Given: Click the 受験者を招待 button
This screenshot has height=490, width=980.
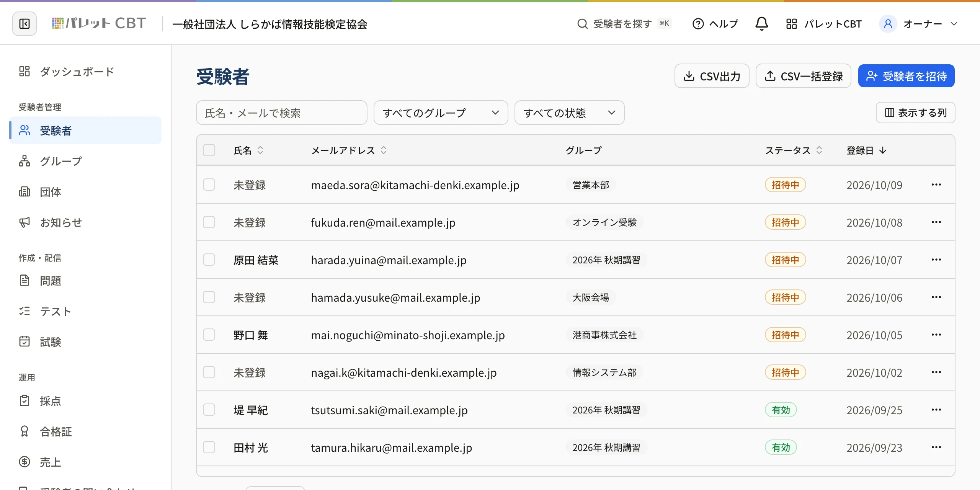Looking at the screenshot, I should tap(906, 76).
